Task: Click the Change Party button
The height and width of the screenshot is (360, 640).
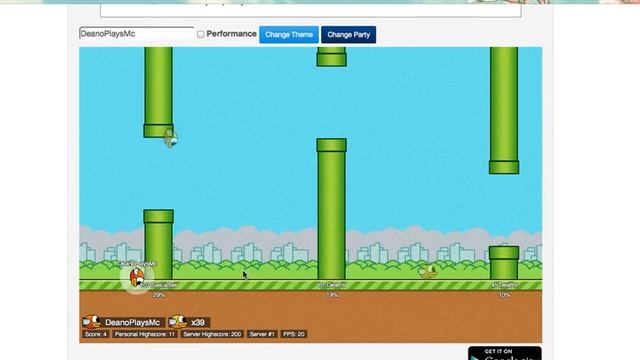Action: coord(349,35)
